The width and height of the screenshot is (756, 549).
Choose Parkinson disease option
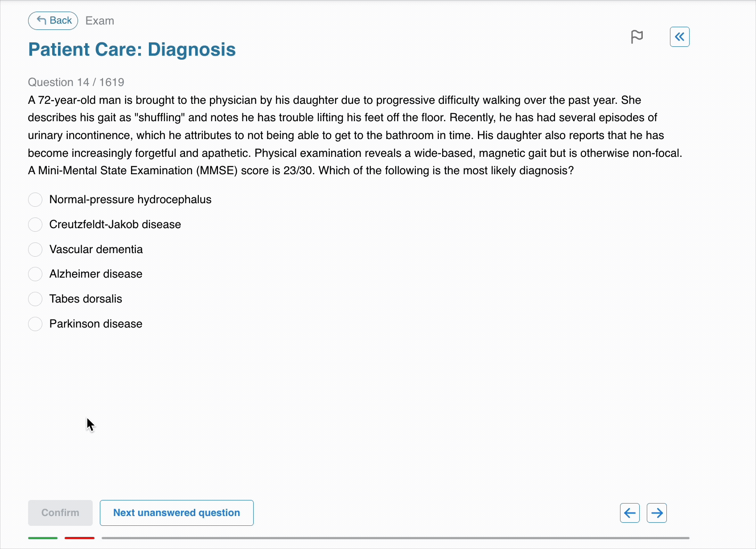point(35,324)
